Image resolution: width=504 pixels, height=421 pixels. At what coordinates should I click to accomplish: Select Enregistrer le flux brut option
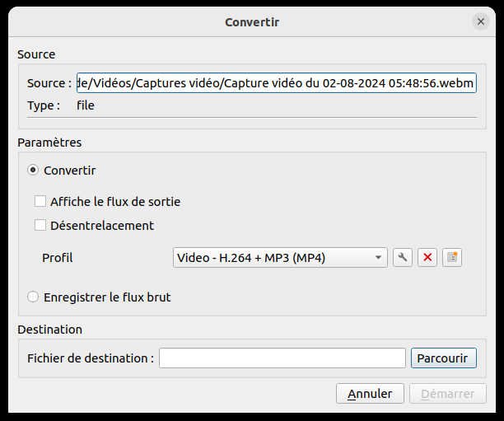tap(33, 297)
